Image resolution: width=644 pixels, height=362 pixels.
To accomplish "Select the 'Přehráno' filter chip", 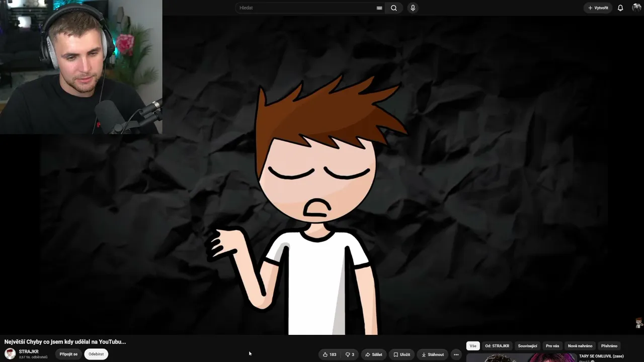I will click(x=609, y=346).
